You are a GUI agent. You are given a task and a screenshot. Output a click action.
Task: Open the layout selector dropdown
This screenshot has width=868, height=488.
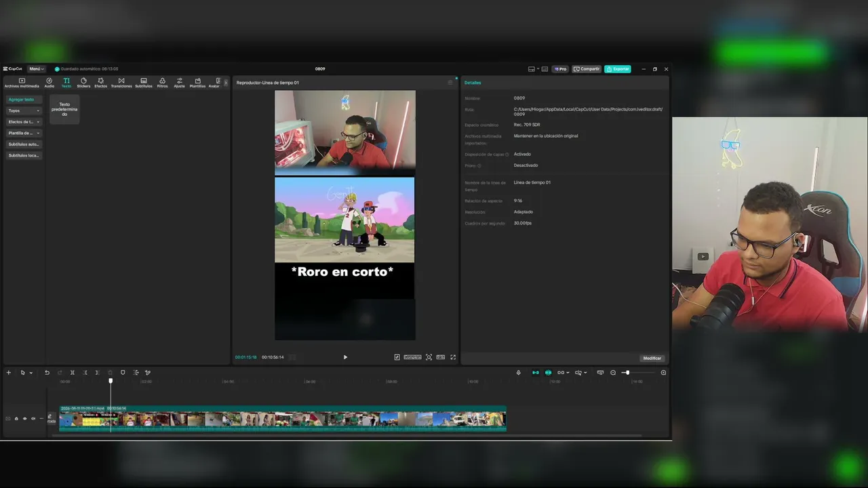[x=532, y=69]
